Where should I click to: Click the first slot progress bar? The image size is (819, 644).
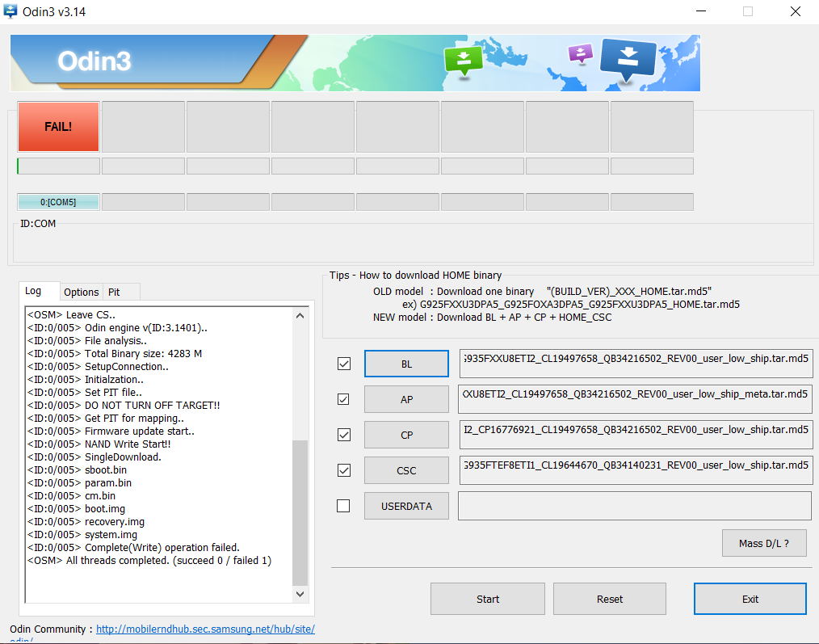[x=58, y=166]
